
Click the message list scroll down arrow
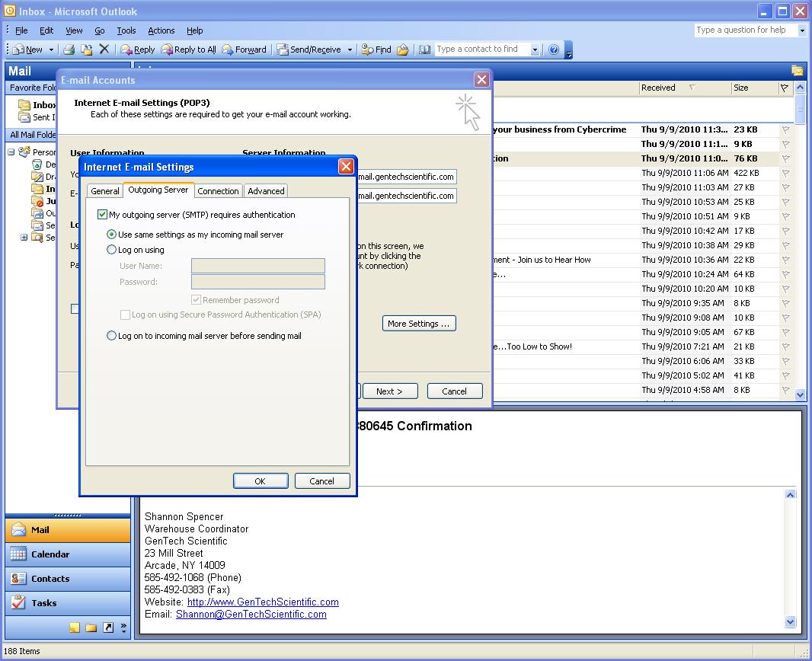click(800, 394)
